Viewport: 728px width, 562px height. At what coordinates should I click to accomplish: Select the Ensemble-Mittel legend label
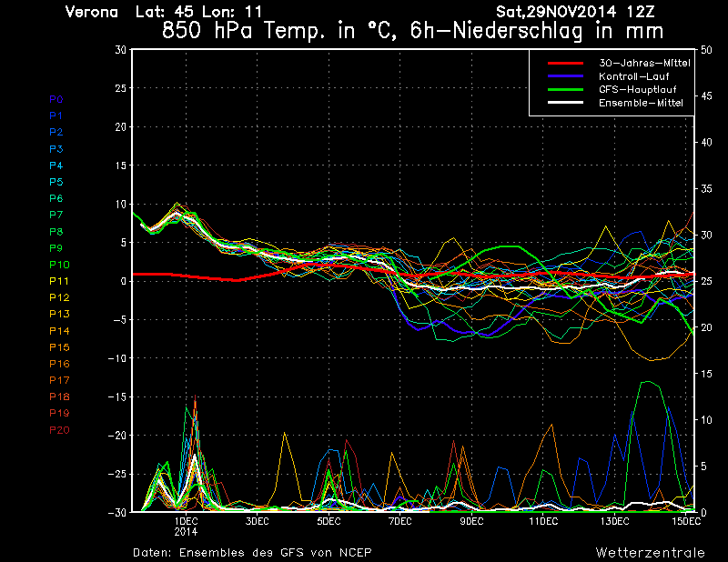640,103
